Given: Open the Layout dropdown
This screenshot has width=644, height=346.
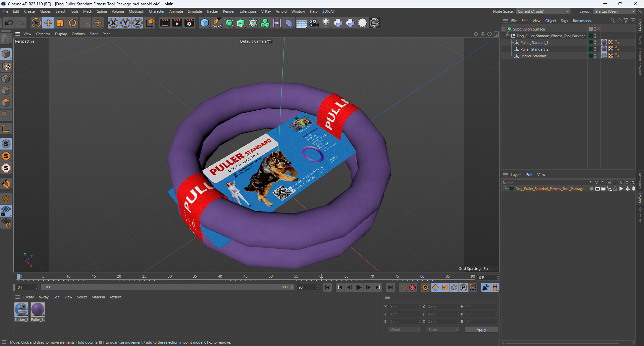Looking at the screenshot, I should coord(614,11).
